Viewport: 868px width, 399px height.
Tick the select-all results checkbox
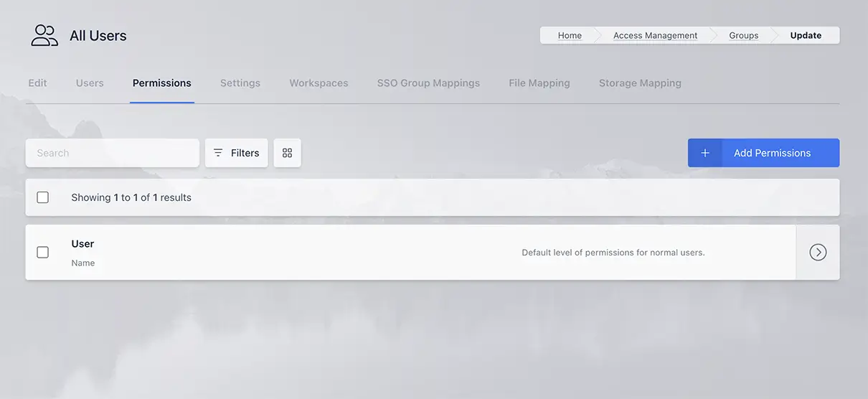click(43, 197)
